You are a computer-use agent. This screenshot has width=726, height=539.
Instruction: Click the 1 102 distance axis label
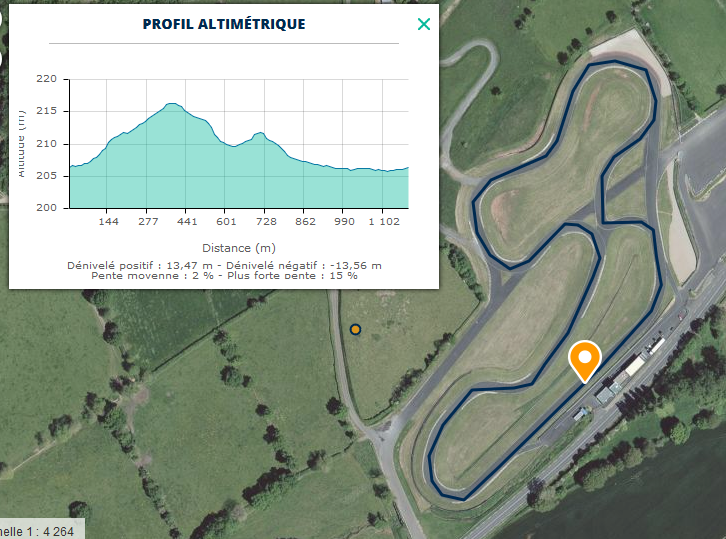383,222
